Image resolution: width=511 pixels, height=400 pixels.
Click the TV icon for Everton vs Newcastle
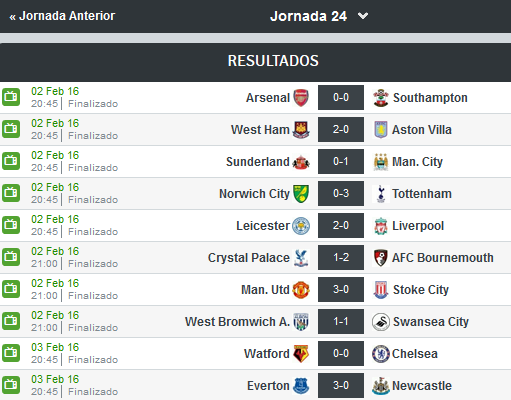(11, 385)
